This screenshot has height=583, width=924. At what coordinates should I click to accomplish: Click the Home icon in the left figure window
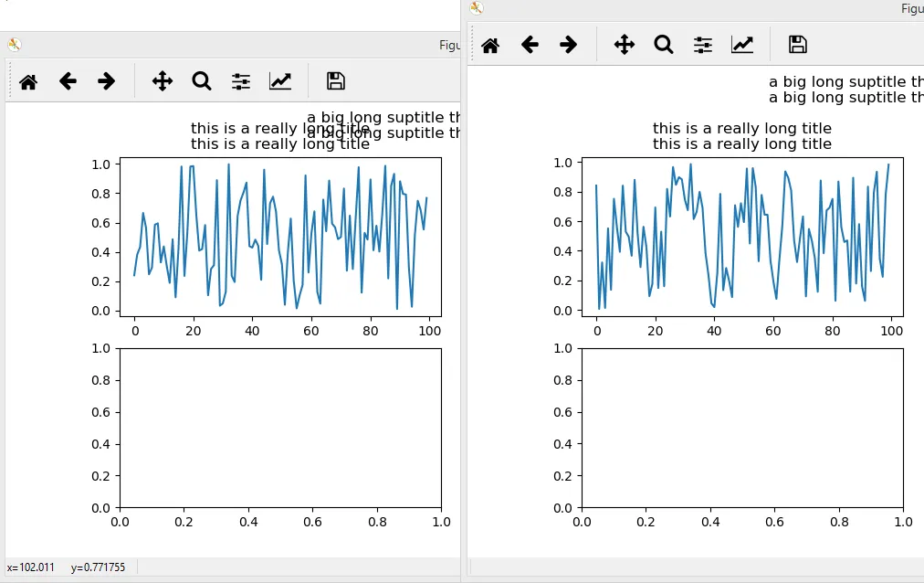pyautogui.click(x=28, y=81)
